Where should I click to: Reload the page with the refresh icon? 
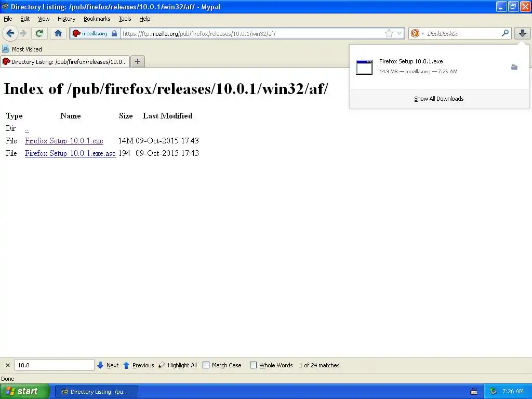pos(39,33)
